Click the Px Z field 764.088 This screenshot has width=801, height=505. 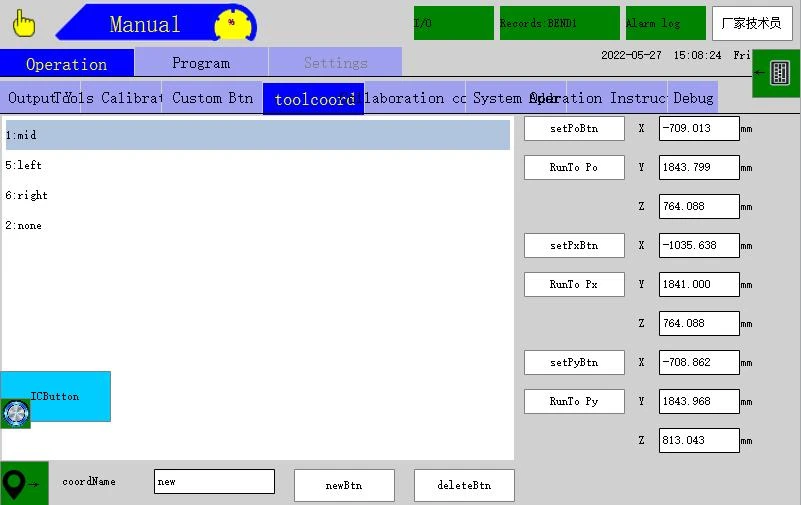coord(699,323)
